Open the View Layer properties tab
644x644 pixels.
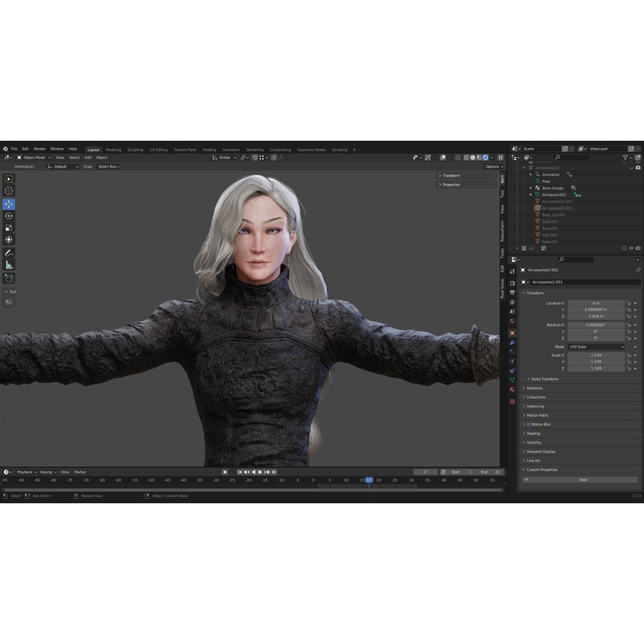(x=512, y=302)
